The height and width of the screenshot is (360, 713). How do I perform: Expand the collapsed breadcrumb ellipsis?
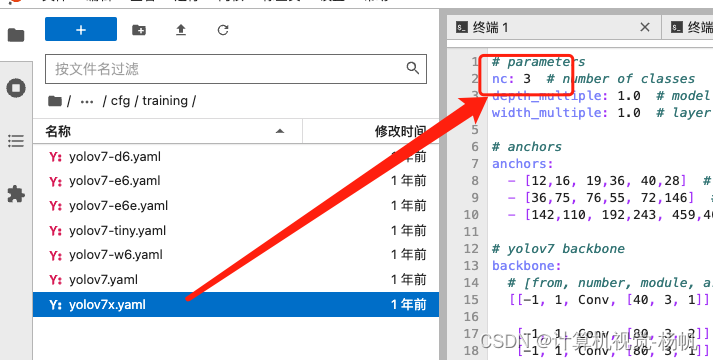[x=86, y=101]
